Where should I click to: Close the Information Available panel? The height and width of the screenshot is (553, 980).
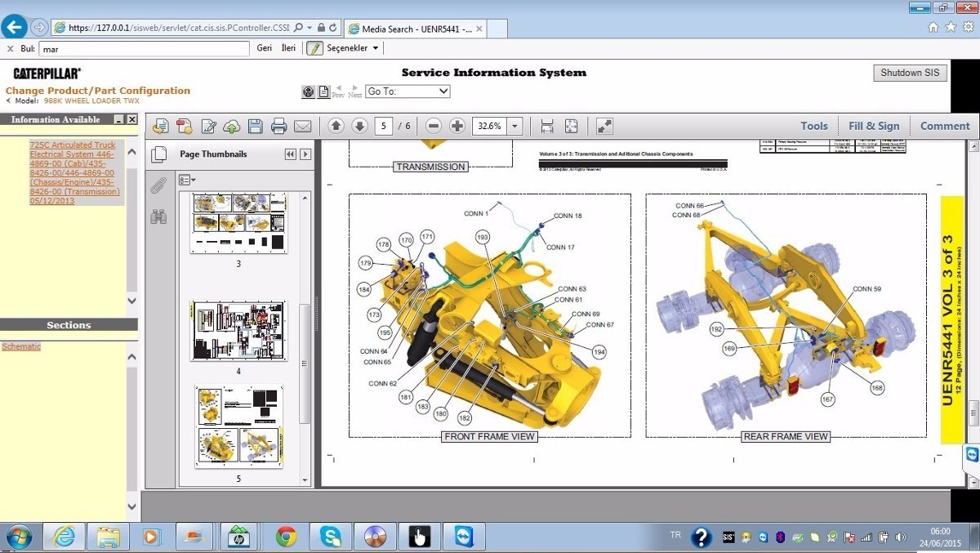131,119
